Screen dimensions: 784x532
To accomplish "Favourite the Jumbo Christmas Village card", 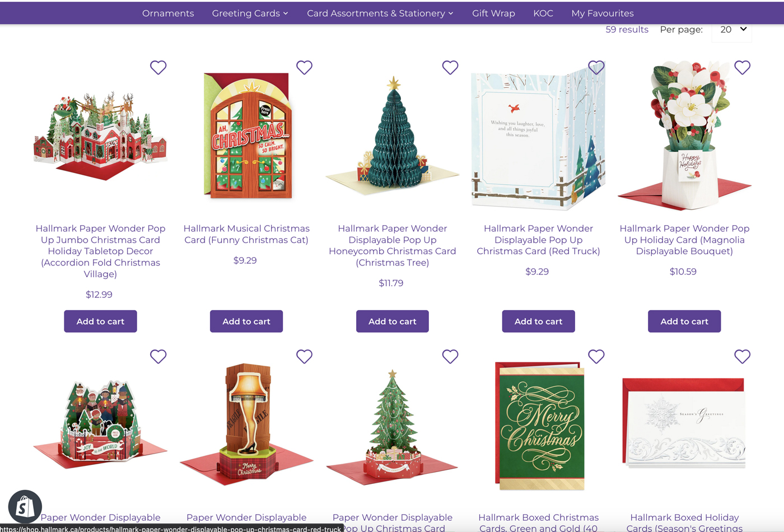I will click(158, 67).
